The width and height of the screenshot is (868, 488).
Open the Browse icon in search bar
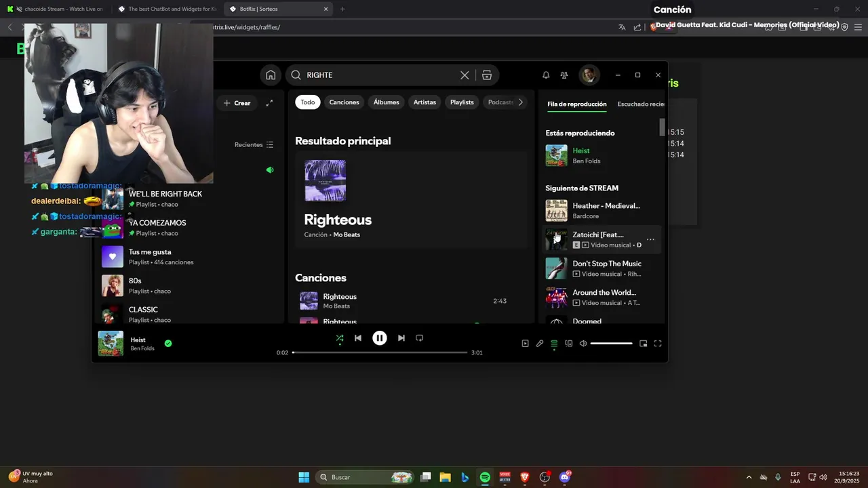[x=487, y=75]
